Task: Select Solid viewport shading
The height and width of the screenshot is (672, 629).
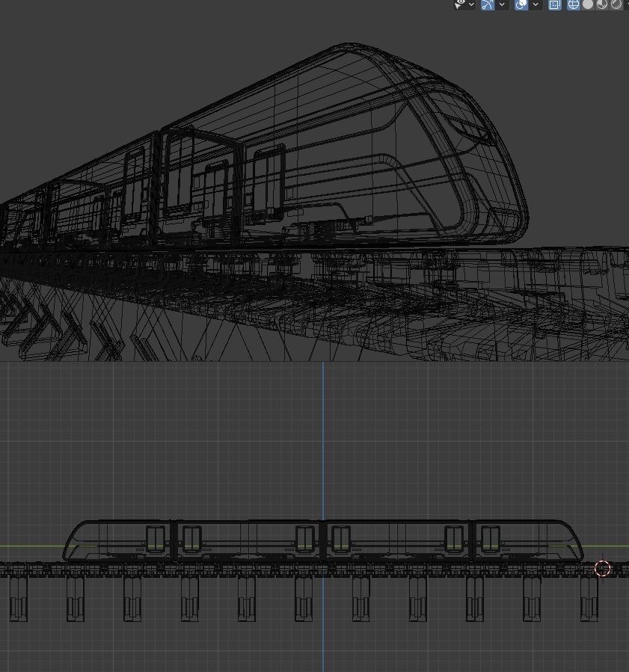Action: tap(588, 4)
